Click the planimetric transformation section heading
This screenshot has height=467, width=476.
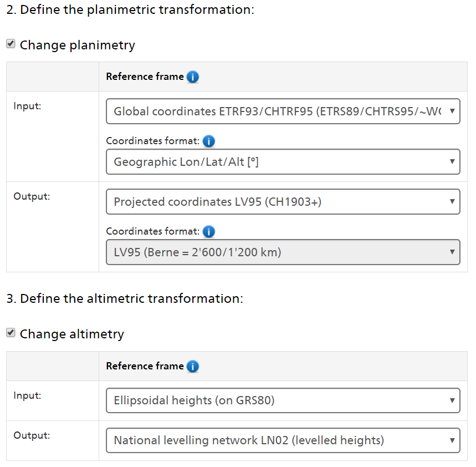(130, 10)
